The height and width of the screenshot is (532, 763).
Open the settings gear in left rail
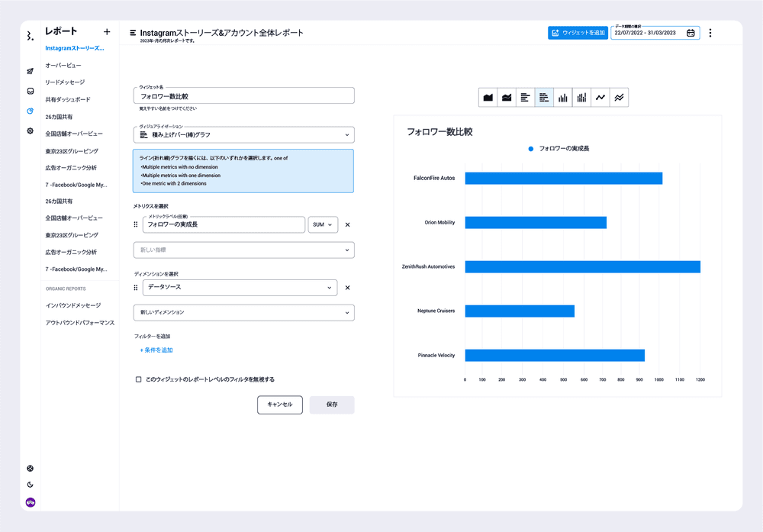coord(31,131)
